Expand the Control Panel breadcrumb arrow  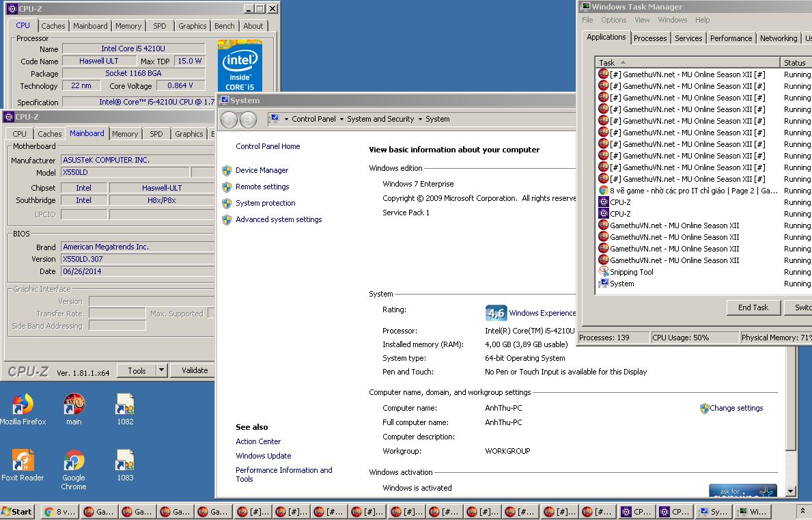(x=341, y=119)
